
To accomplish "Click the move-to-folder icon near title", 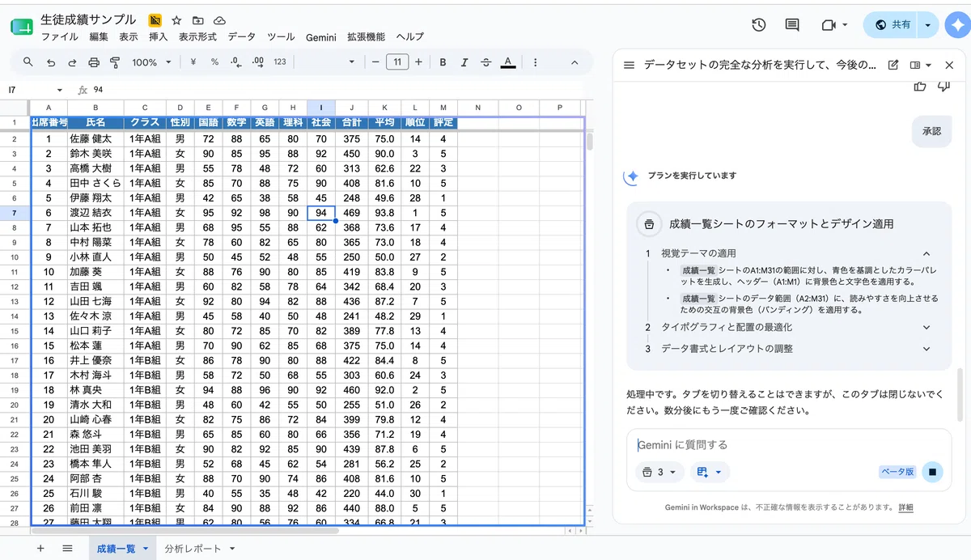I will (198, 20).
